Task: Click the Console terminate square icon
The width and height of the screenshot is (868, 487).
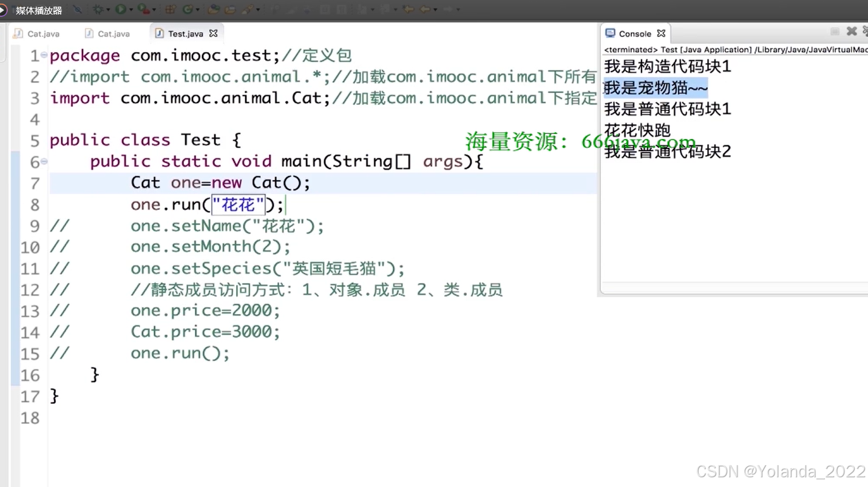Action: (835, 32)
